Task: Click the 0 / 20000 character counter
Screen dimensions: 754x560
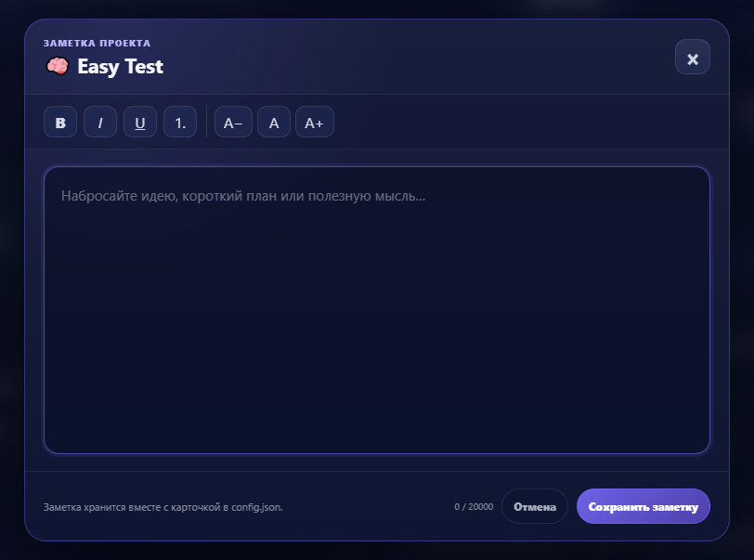Action: click(x=474, y=506)
